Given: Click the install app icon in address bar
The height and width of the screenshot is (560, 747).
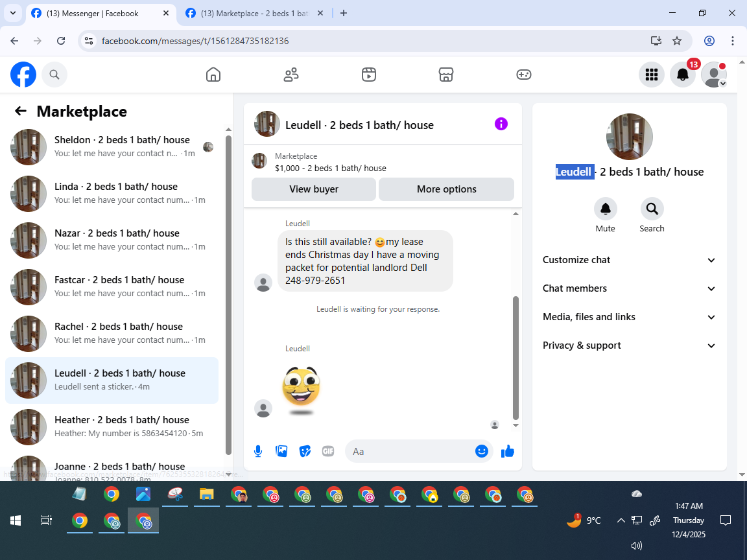Looking at the screenshot, I should [656, 41].
